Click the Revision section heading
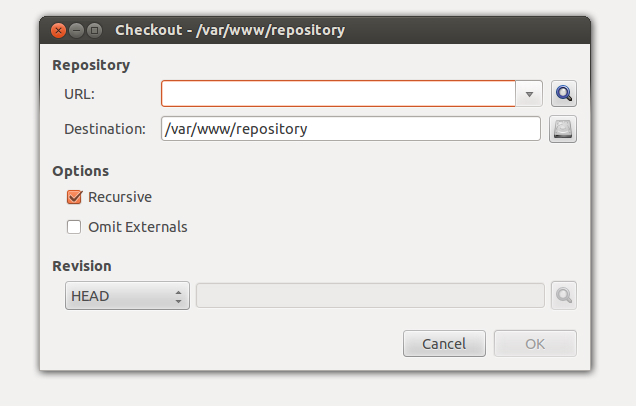Image resolution: width=636 pixels, height=406 pixels. coord(82,266)
